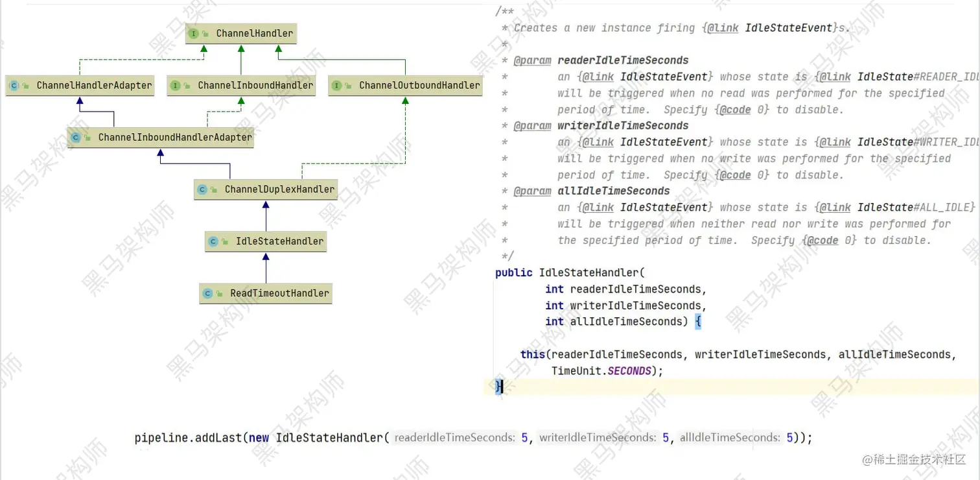Click IdleStateHandler in the constructor declaration
Viewport: 980px width, 480px height.
(589, 272)
